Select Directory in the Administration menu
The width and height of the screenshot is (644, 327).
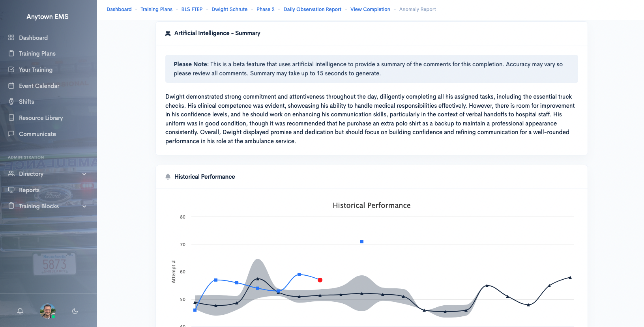[x=31, y=174]
